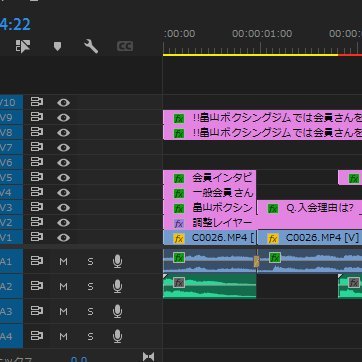The image size is (362, 362).
Task: Hide track V5 with eye icon
Action: click(x=63, y=177)
